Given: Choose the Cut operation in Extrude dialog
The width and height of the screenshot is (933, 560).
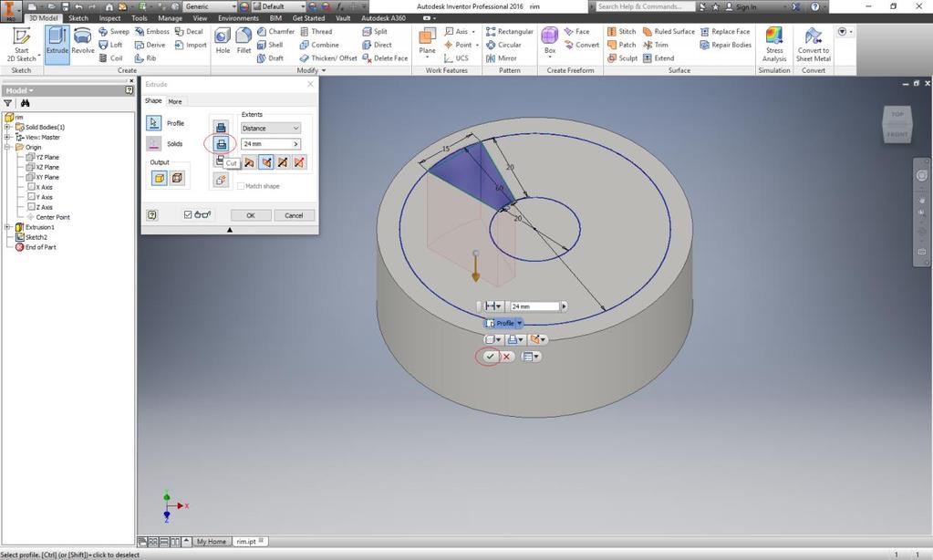Looking at the screenshot, I should click(221, 144).
